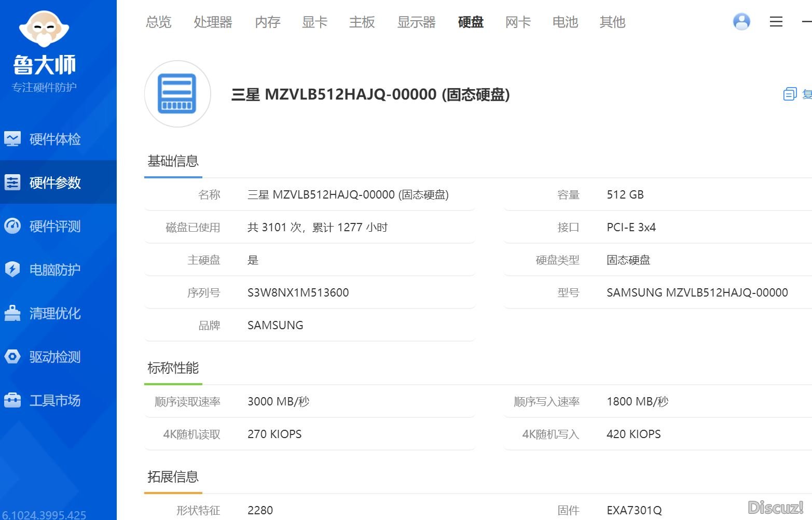Click the 硬件参数 list icon

(x=12, y=182)
